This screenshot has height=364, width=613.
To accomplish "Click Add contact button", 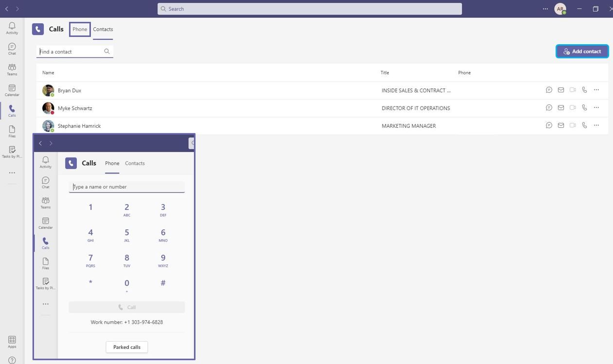I will (582, 52).
